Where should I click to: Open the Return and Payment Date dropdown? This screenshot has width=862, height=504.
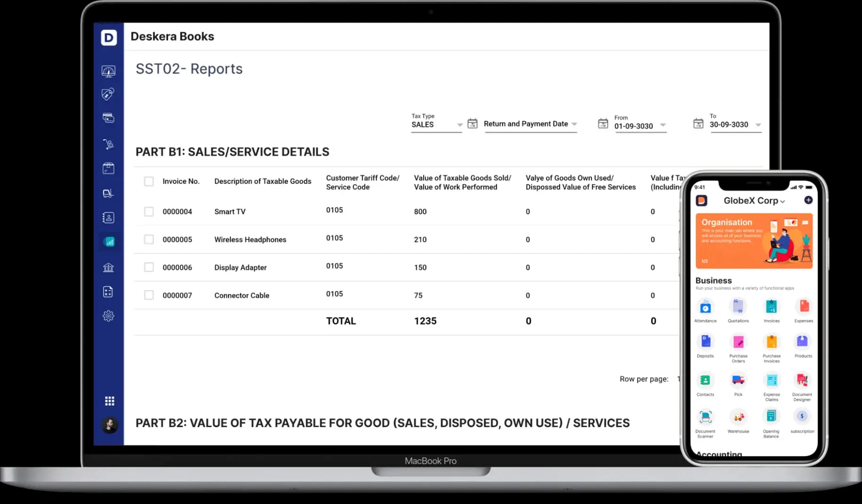[531, 124]
